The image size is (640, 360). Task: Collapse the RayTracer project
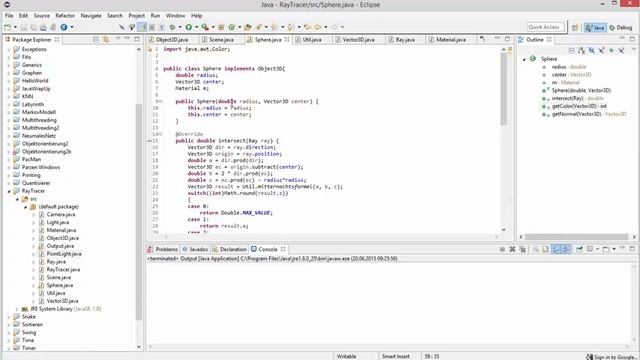click(9, 191)
